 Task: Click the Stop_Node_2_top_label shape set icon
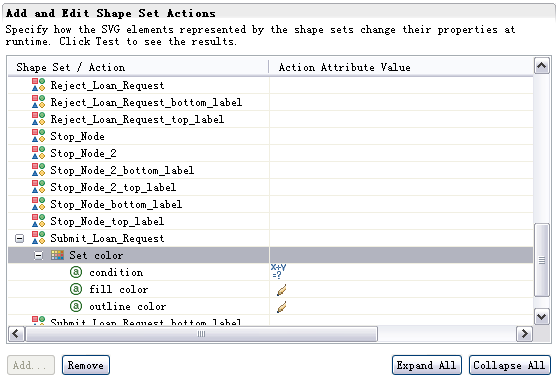coord(38,187)
